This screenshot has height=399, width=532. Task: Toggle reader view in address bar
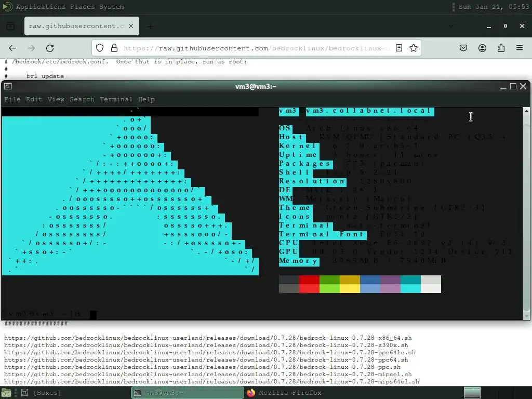[x=399, y=48]
